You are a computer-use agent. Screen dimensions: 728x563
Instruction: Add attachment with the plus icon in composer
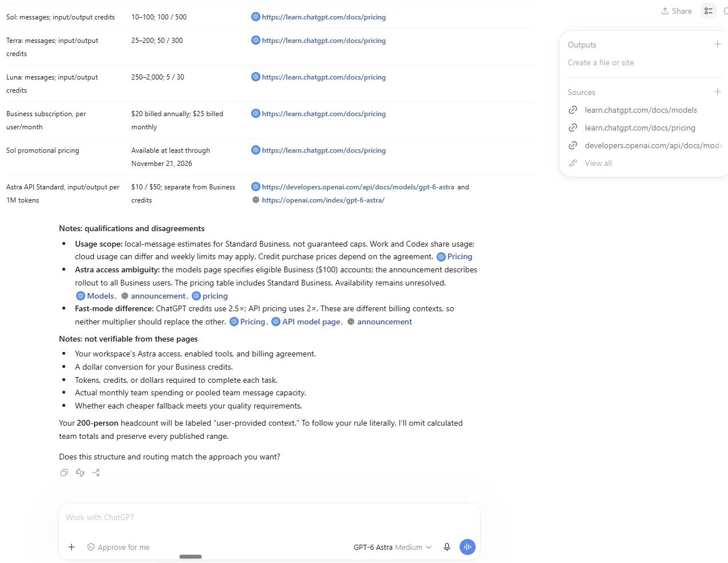tap(72, 547)
